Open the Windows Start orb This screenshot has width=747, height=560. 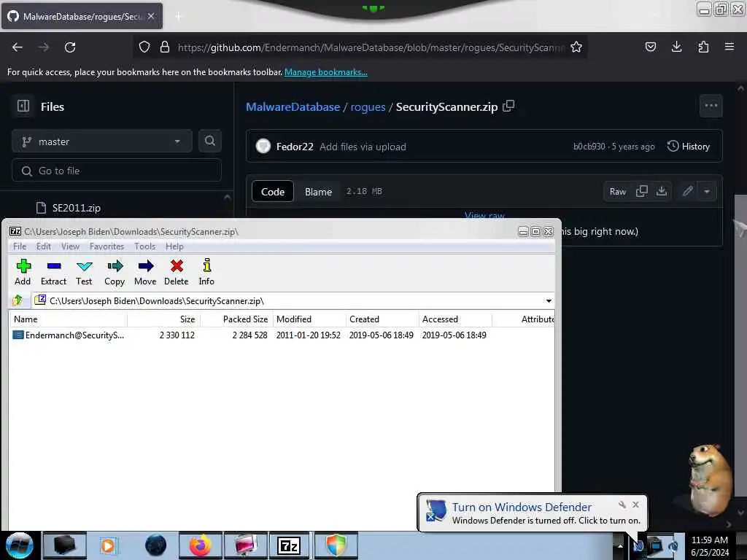point(19,545)
